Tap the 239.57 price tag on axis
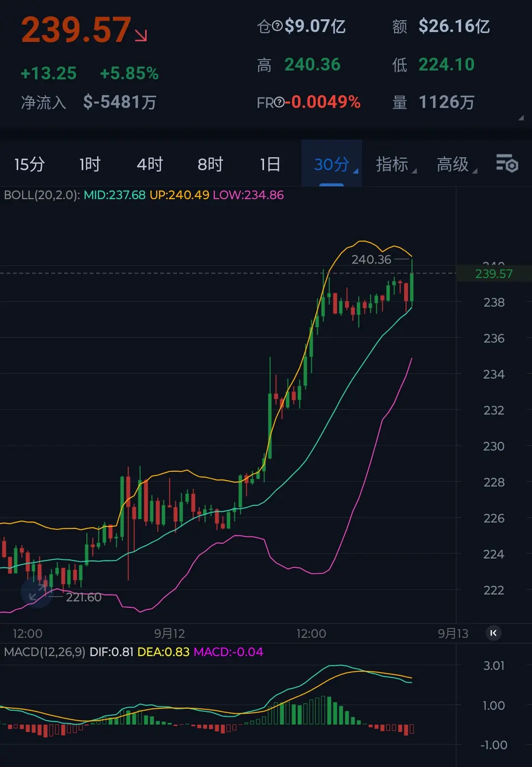 [494, 274]
